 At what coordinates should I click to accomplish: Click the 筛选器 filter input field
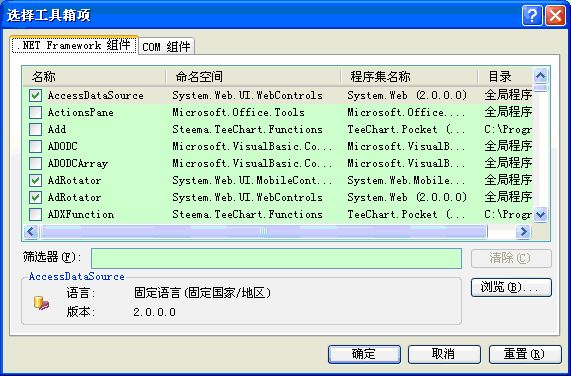tap(276, 258)
